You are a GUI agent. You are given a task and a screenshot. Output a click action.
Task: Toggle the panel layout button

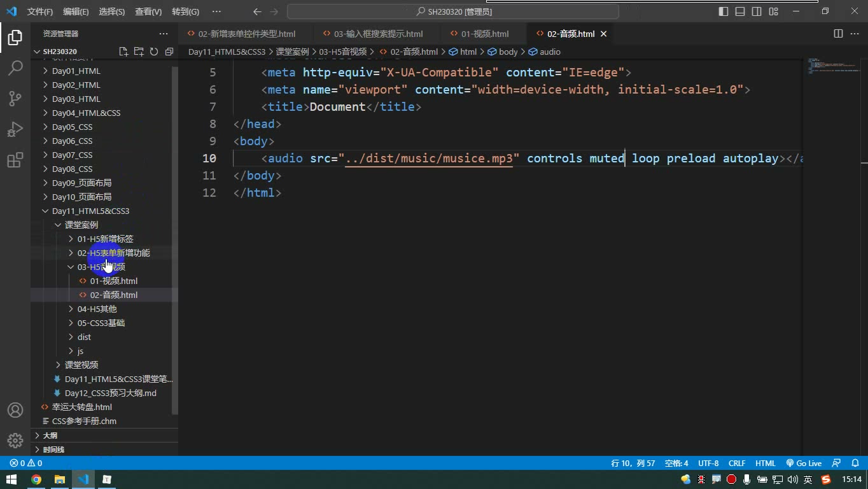(740, 11)
